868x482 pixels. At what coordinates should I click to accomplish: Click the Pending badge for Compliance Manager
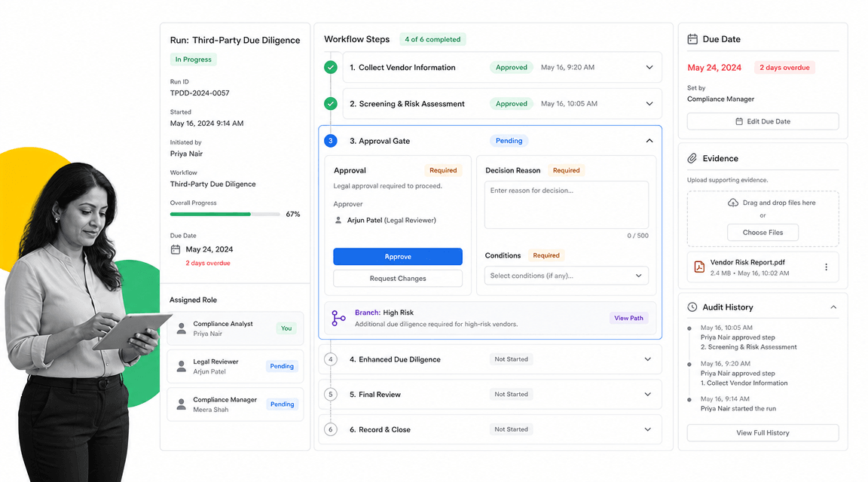(x=282, y=404)
